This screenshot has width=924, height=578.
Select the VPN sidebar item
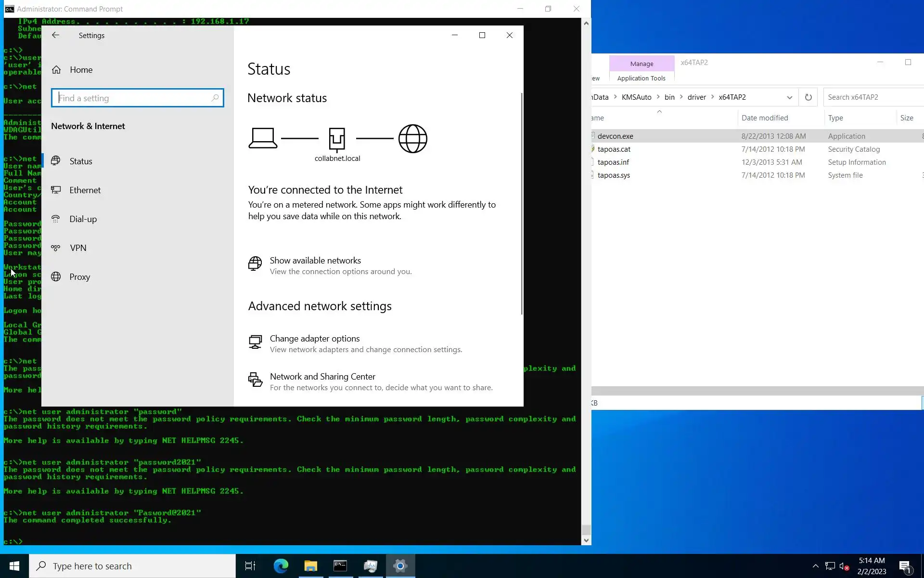[78, 248]
